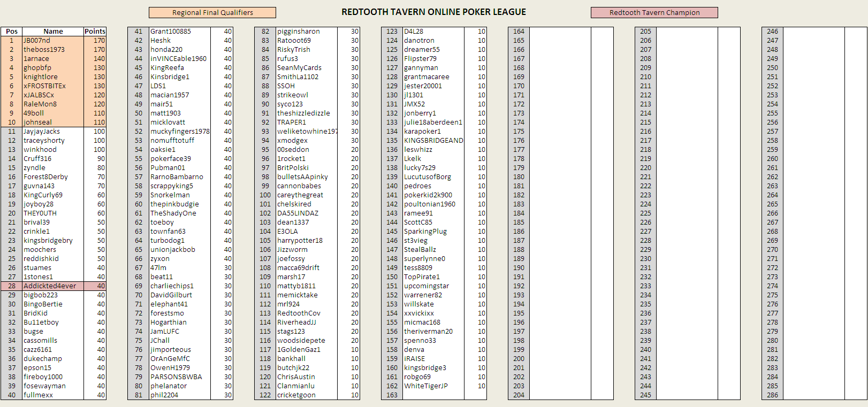Click the pigginsharon name cell
This screenshot has height=407, width=868.
(x=307, y=32)
